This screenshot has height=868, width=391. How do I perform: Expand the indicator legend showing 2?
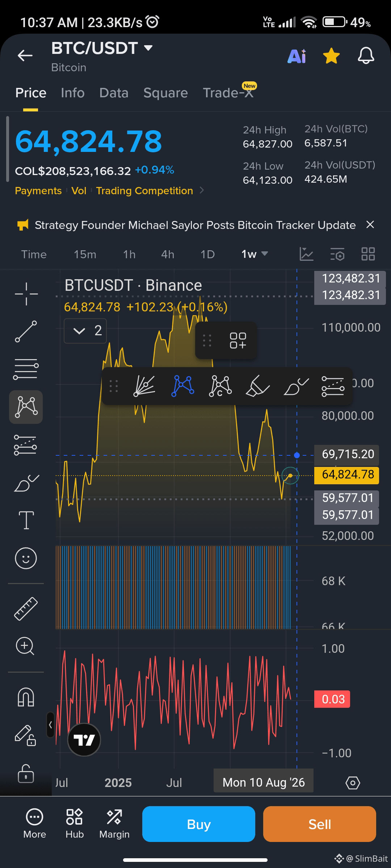[x=85, y=331]
